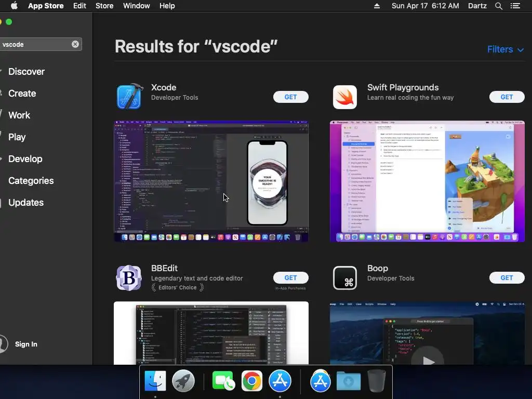Click Sign In in sidebar
The image size is (532, 399).
26,344
